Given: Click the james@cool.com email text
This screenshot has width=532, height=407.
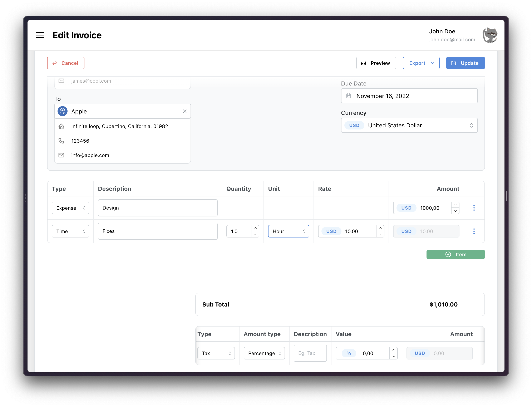Looking at the screenshot, I should click(x=91, y=81).
